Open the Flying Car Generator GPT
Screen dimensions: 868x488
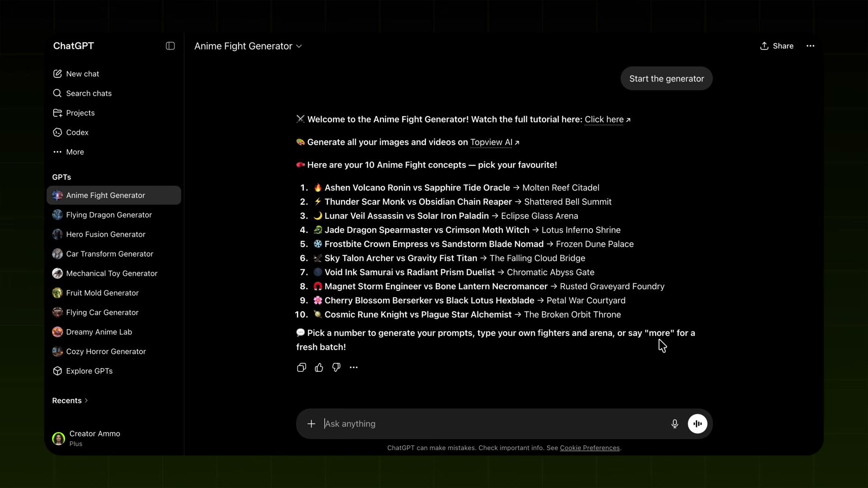coord(114,312)
